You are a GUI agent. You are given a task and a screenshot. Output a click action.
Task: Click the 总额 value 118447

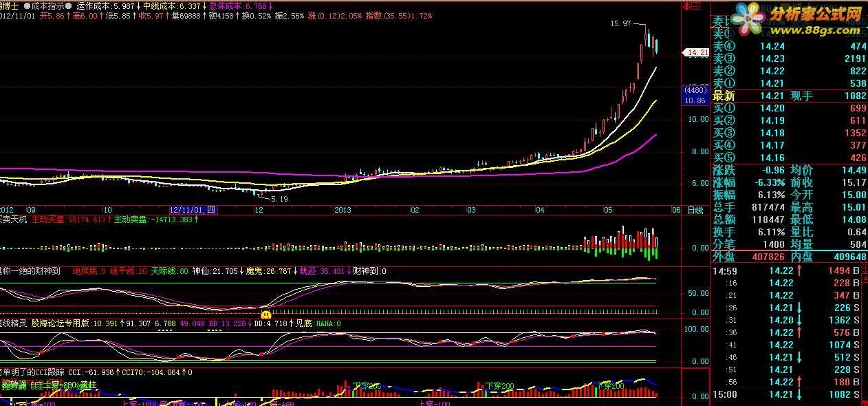768,220
